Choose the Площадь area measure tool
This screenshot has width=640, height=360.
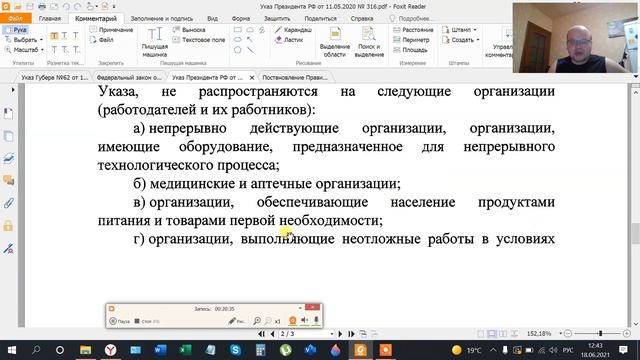[x=410, y=50]
